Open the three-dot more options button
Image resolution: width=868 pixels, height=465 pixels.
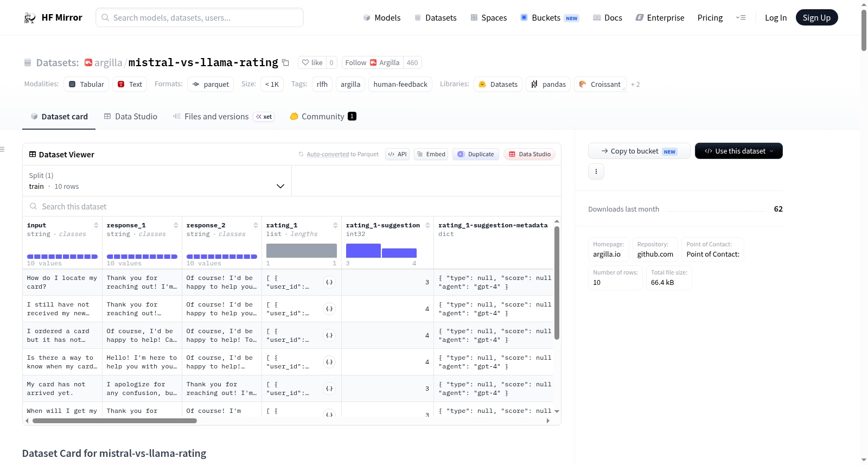click(x=596, y=171)
